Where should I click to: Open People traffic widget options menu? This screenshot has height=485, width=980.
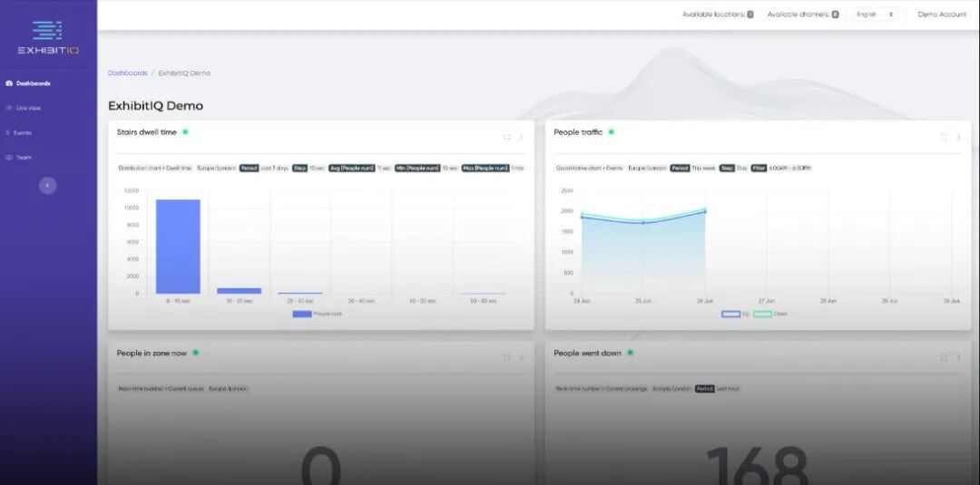point(959,137)
